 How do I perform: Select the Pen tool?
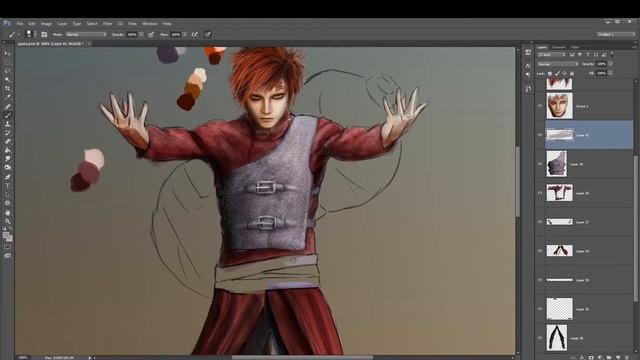[x=7, y=177]
